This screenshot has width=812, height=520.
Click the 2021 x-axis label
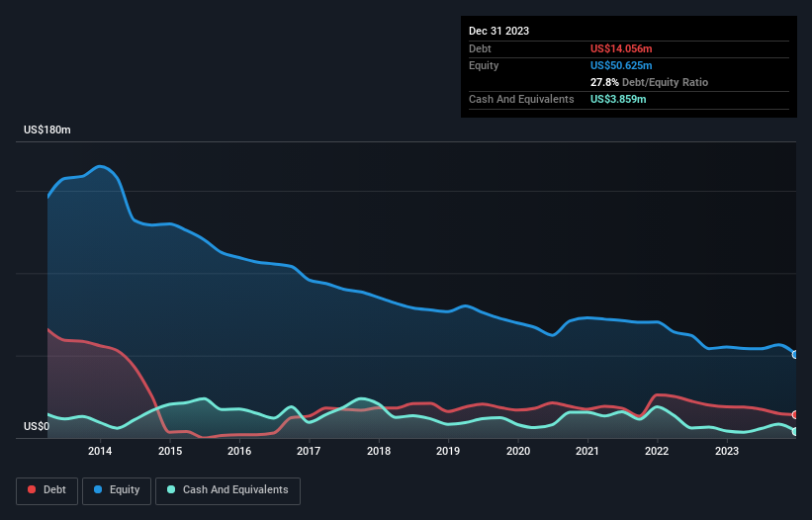click(x=587, y=451)
